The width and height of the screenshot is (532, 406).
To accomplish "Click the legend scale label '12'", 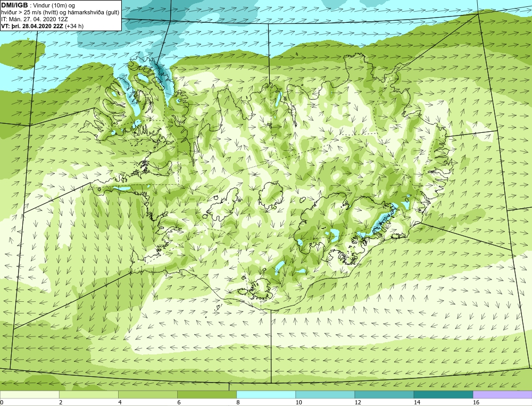I will [x=358, y=402].
